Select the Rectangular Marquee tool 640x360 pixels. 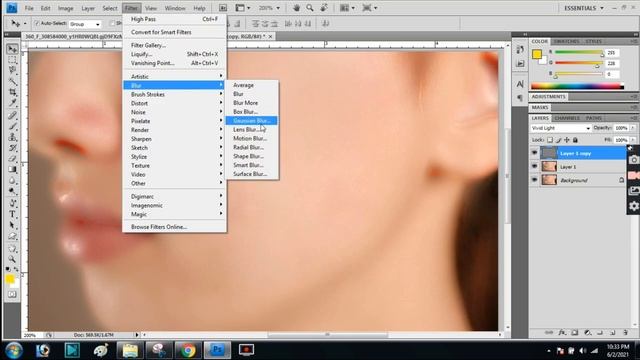coord(12,60)
